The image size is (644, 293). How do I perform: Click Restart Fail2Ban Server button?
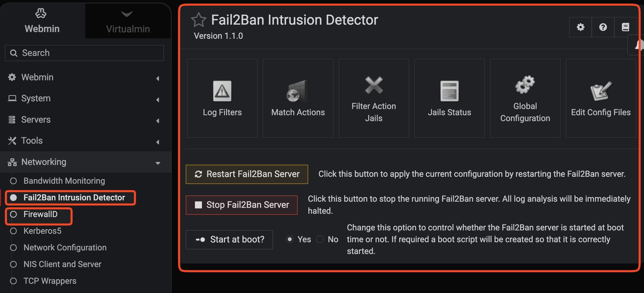(x=247, y=174)
